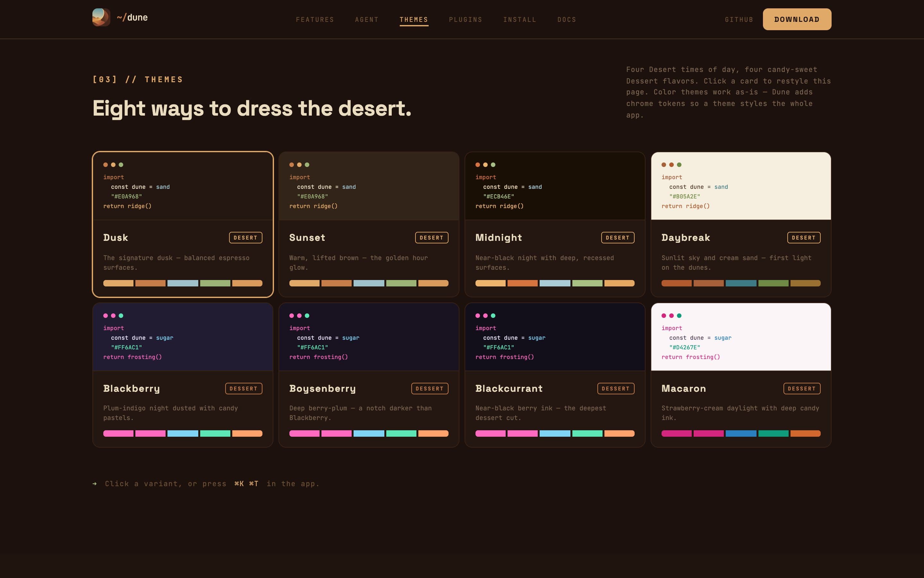Click the first magenta swatch under Macaron
Screen dimensions: 924x578
click(x=676, y=433)
